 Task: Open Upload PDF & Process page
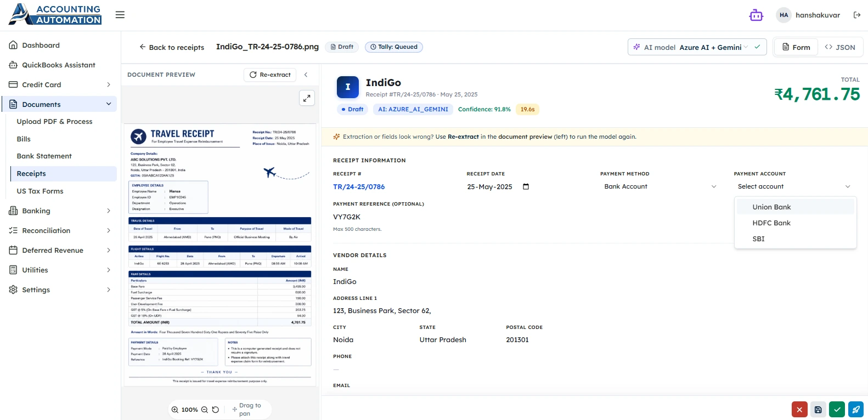point(64,121)
